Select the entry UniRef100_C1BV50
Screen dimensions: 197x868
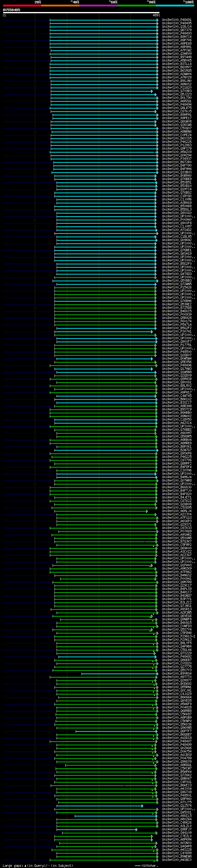(176, 419)
